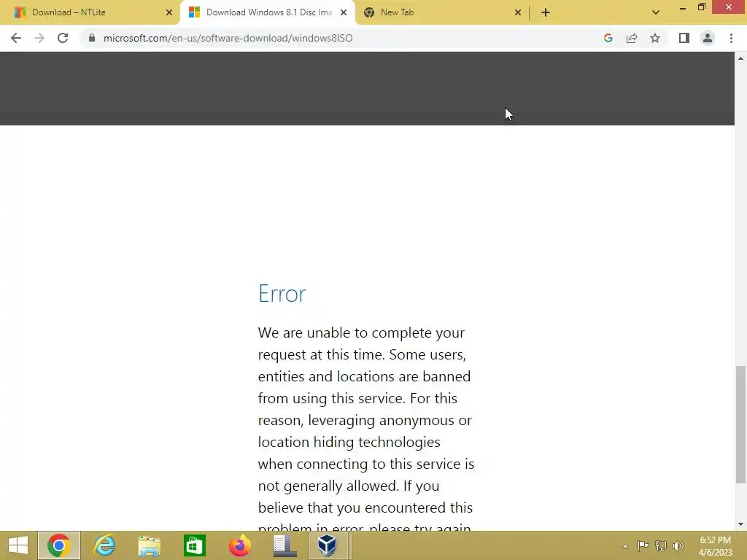The width and height of the screenshot is (747, 560).
Task: Open network status tray icon
Action: 661,546
